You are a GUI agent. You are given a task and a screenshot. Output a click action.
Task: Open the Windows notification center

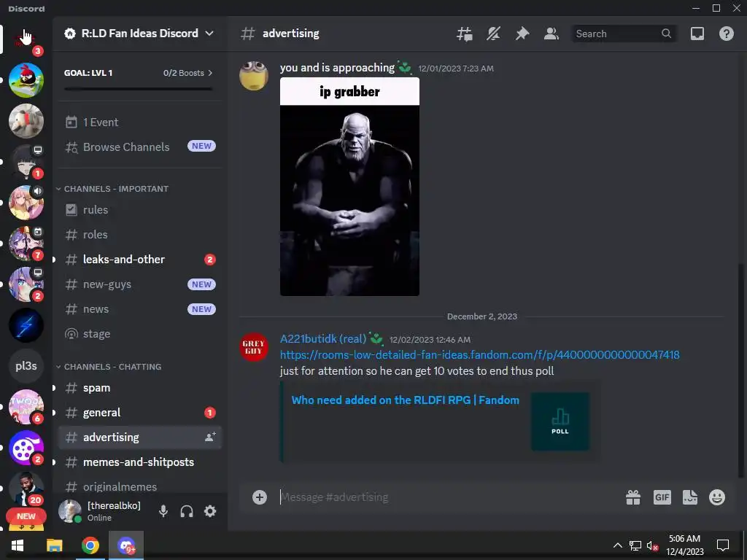click(x=723, y=545)
